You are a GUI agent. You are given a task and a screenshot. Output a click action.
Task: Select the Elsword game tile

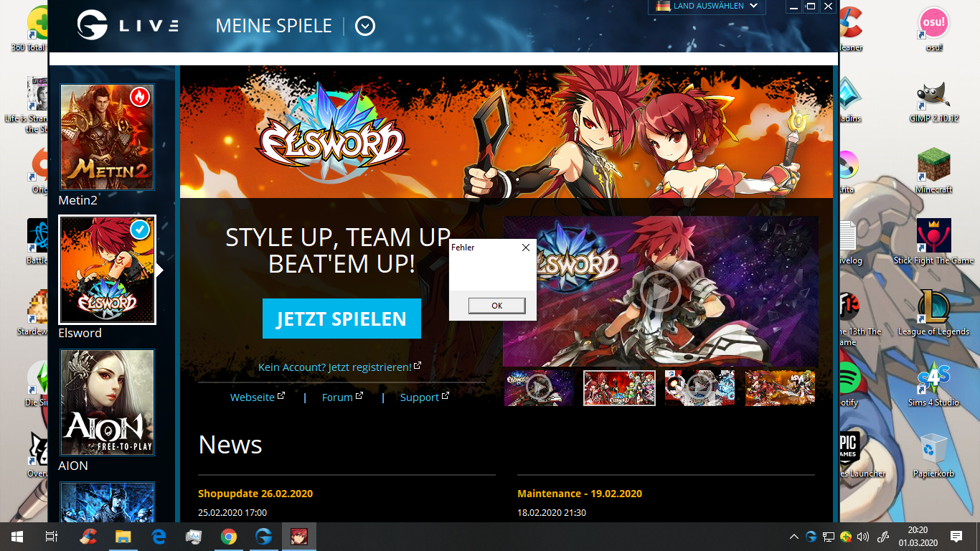tap(107, 270)
